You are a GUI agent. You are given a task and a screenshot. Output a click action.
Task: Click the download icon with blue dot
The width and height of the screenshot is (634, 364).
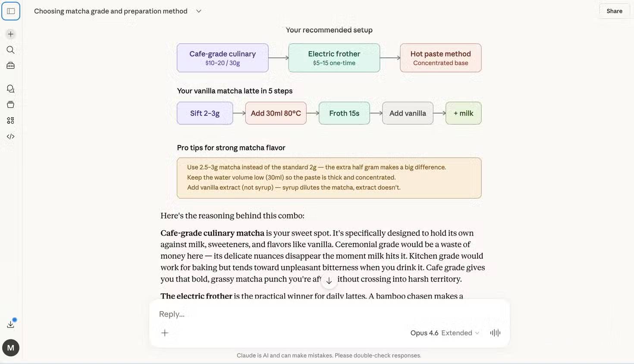coord(11,324)
